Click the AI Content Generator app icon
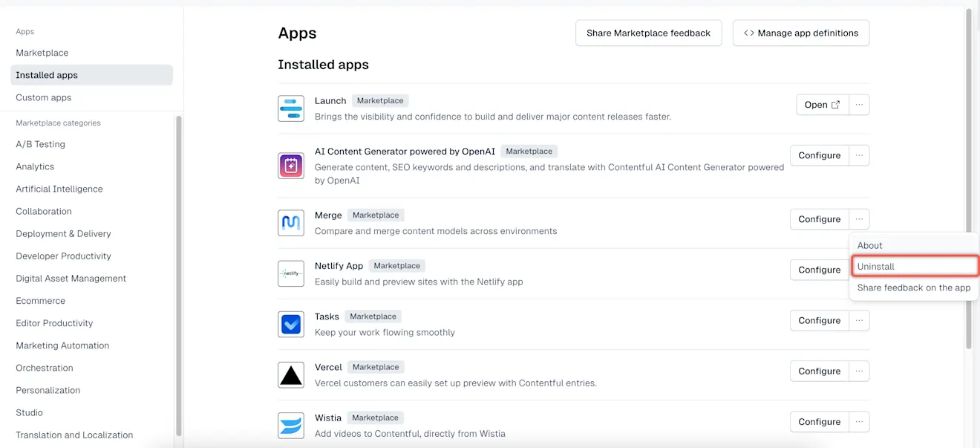 point(291,166)
